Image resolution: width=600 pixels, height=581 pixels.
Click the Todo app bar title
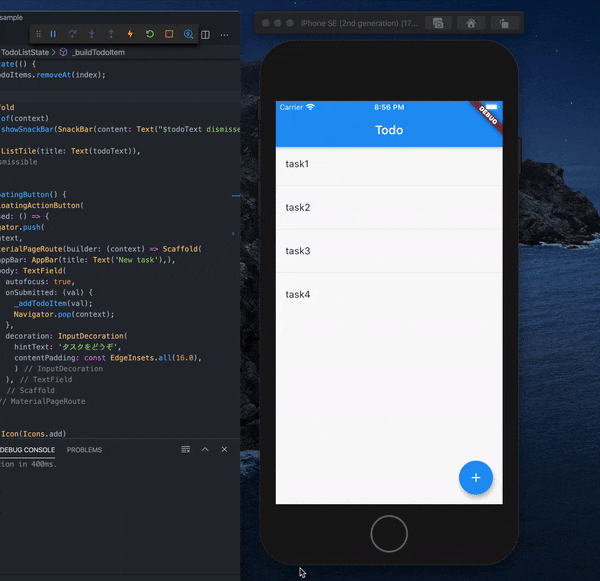click(x=389, y=130)
